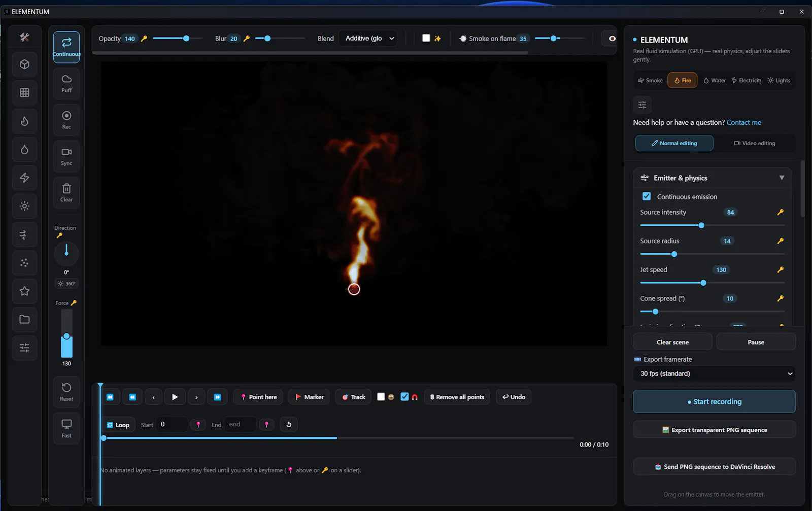Image resolution: width=812 pixels, height=511 pixels.
Task: Click the Start frame input field
Action: 172,424
